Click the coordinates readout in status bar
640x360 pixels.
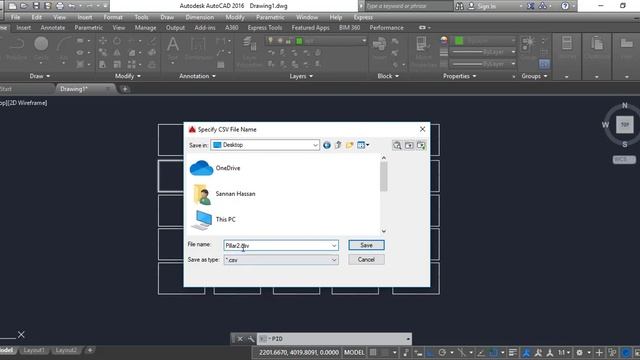[x=298, y=352]
